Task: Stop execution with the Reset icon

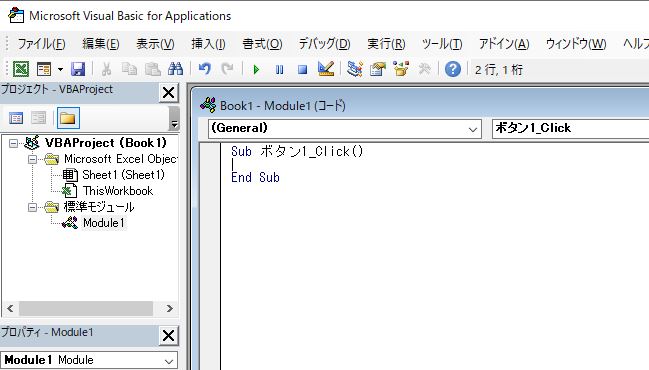Action: 303,70
